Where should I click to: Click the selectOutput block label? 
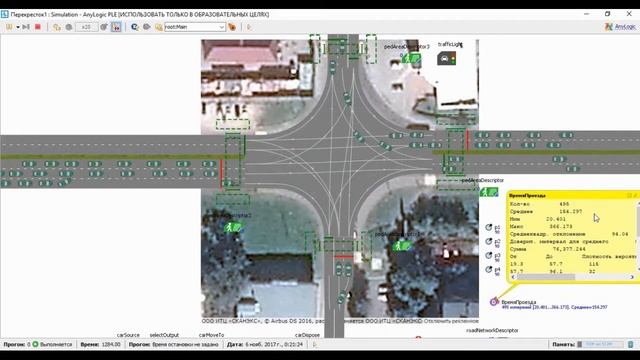pyautogui.click(x=164, y=335)
